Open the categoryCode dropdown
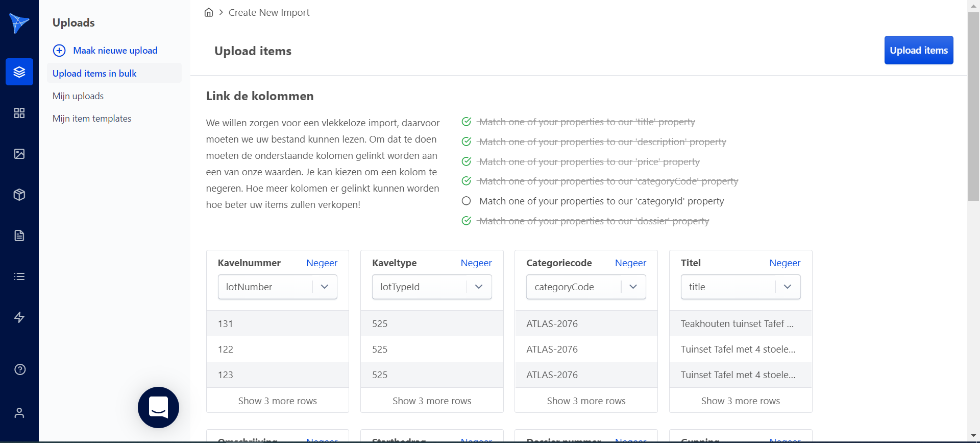980x443 pixels. [633, 287]
